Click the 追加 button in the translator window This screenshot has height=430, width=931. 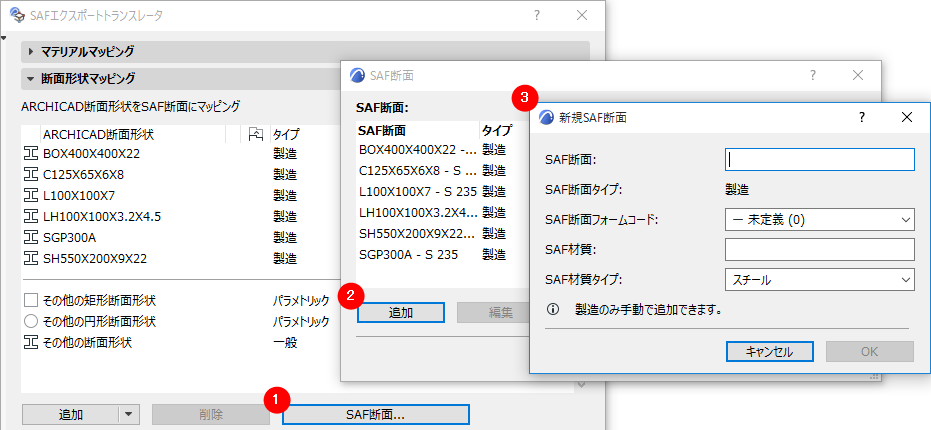[x=71, y=415]
